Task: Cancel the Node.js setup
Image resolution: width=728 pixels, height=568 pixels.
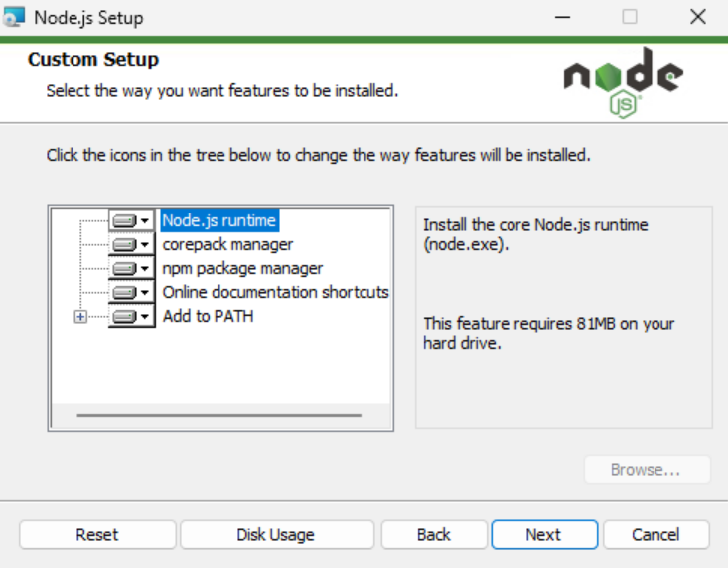Action: 655,534
